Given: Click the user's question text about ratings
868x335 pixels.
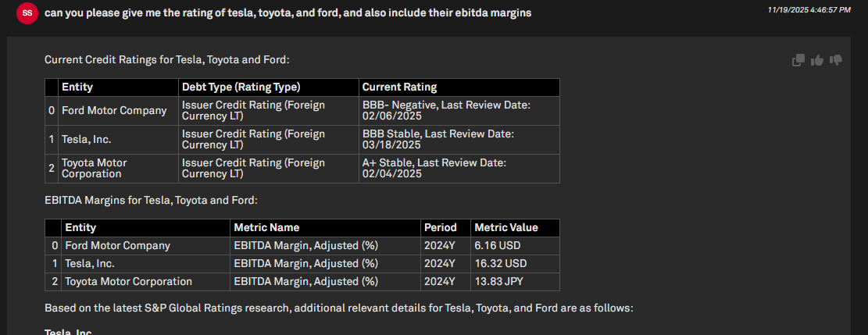Looking at the screenshot, I should point(288,13).
